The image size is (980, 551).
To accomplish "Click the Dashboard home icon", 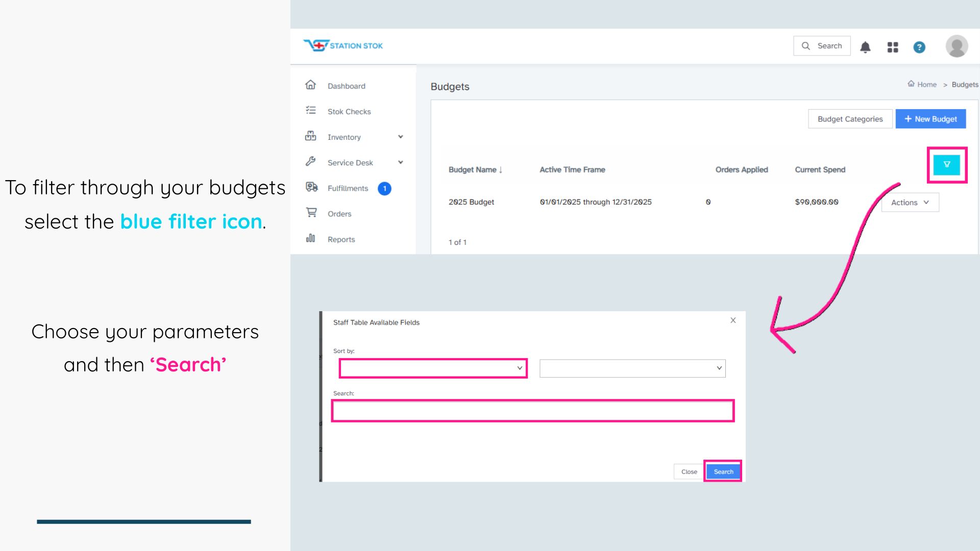I will pos(310,85).
